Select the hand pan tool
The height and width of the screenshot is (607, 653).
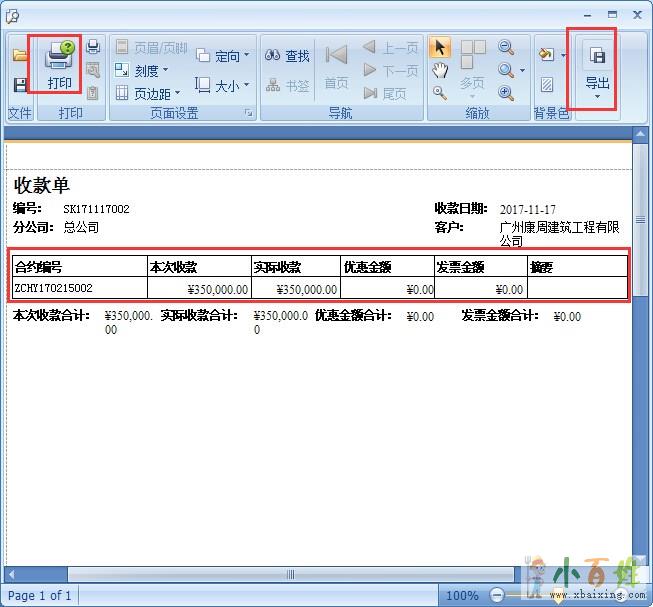coord(440,70)
